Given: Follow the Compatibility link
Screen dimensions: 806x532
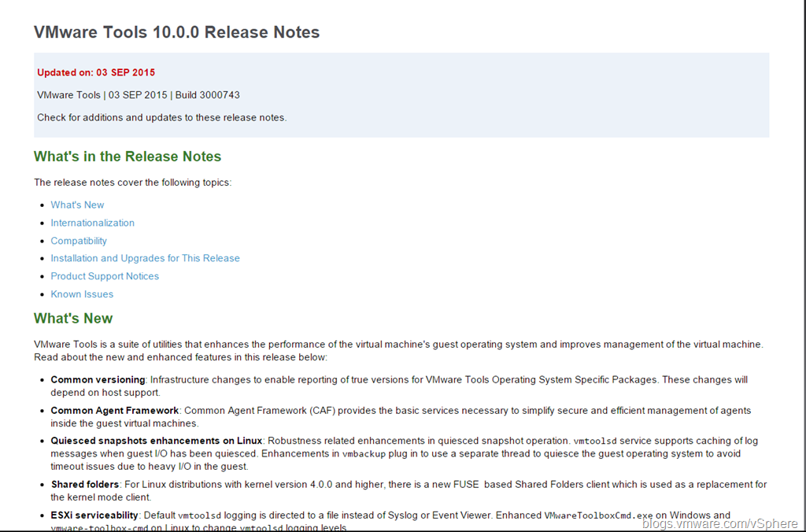Looking at the screenshot, I should [x=79, y=241].
